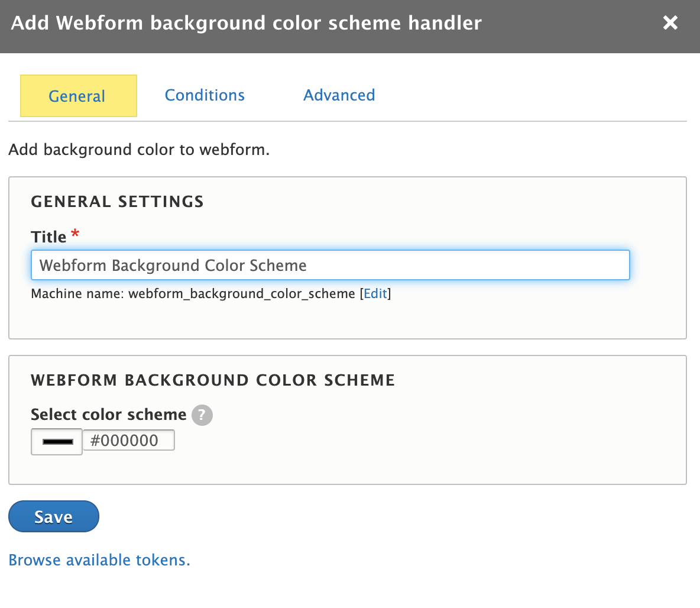
Task: Select the Title text Webform Background Color Scheme
Action: coord(172,265)
